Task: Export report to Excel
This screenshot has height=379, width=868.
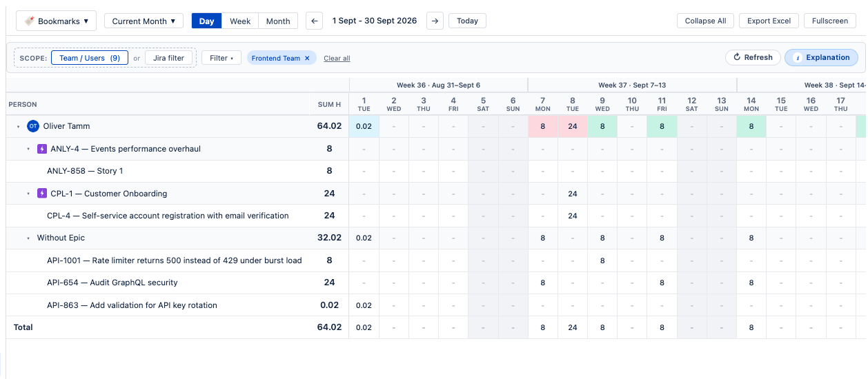Action: tap(769, 21)
